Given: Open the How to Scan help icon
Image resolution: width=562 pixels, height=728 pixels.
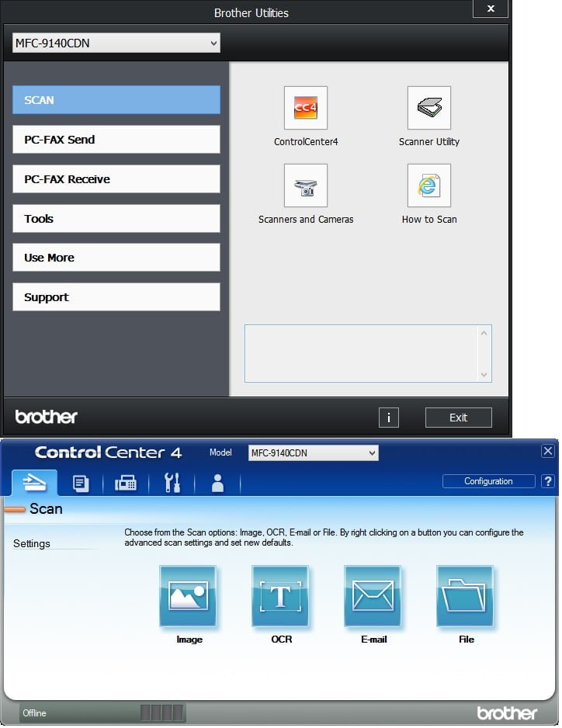Looking at the screenshot, I should point(428,185).
